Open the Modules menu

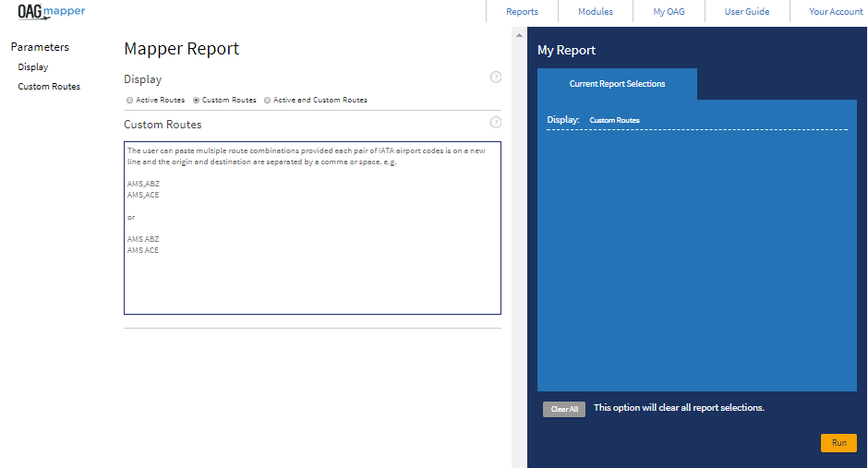(x=596, y=12)
